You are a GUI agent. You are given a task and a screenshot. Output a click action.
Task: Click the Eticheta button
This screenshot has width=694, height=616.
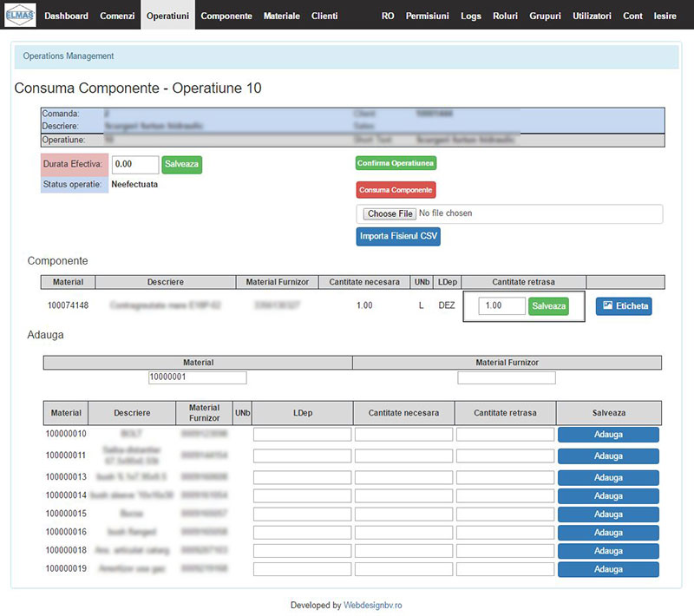(624, 306)
